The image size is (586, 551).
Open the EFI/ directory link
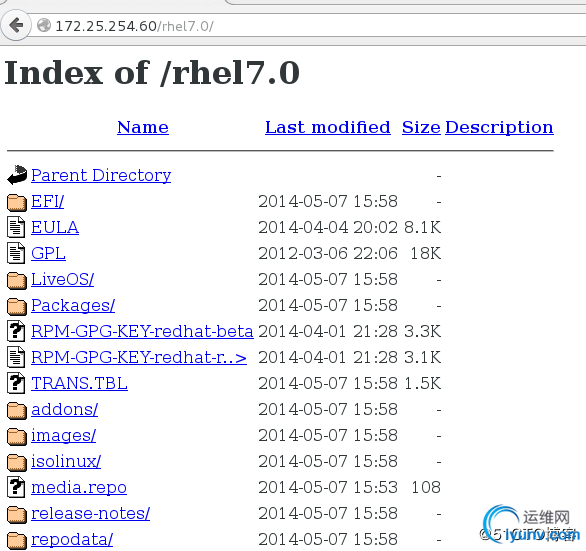tap(47, 201)
